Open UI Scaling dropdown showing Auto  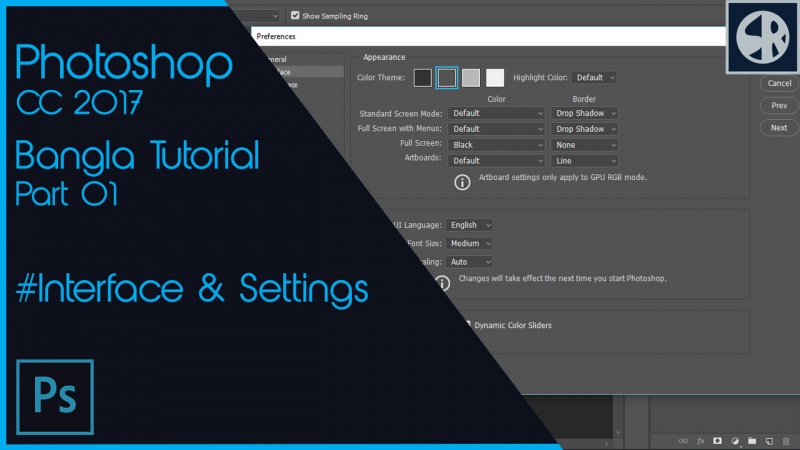point(469,262)
